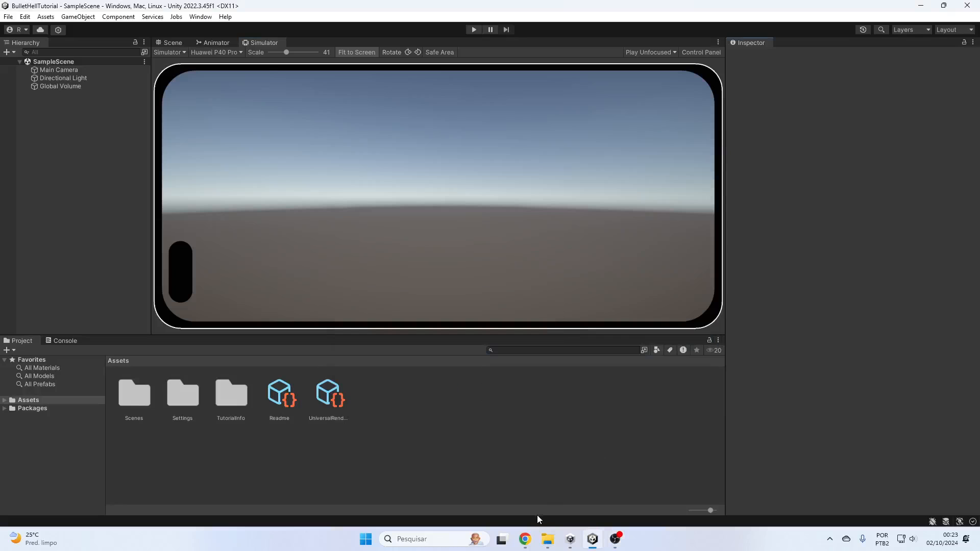Image resolution: width=980 pixels, height=551 pixels.
Task: Click the Pause button in the toolbar
Action: coord(490,30)
